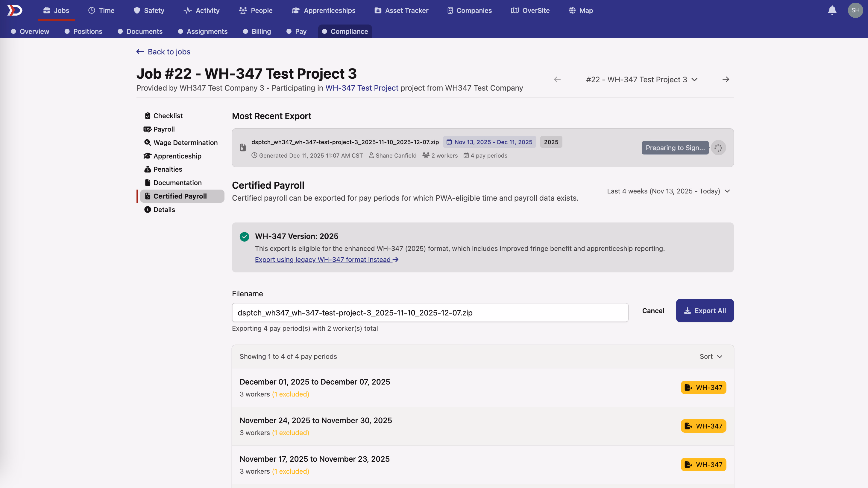Click the zip file icon in recent export
Viewport: 868px width, 488px height.
(x=243, y=147)
